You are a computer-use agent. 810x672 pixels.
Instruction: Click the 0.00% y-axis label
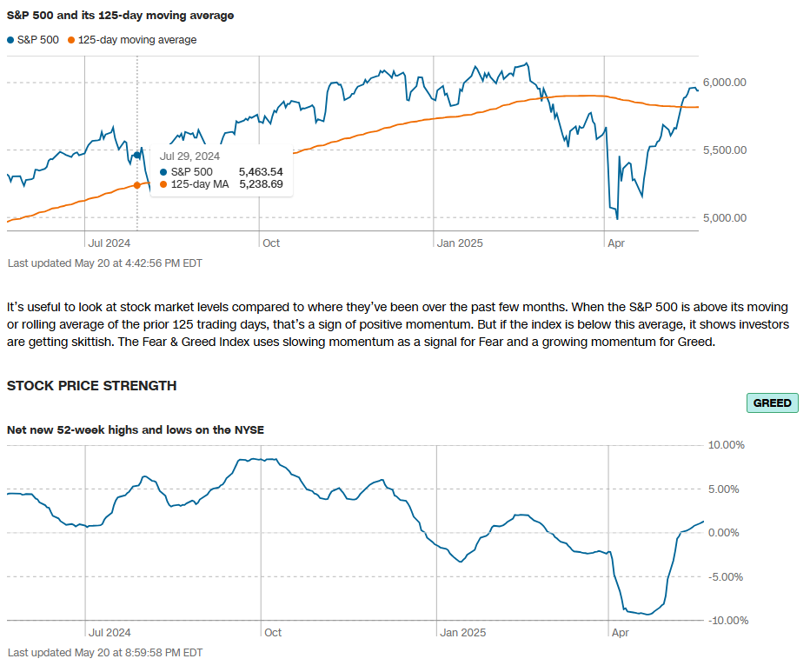[727, 533]
